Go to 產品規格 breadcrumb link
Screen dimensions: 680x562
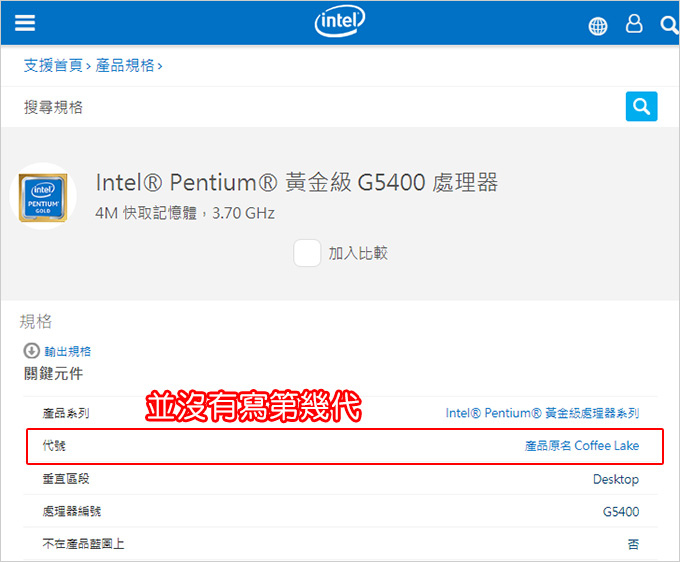(x=125, y=65)
